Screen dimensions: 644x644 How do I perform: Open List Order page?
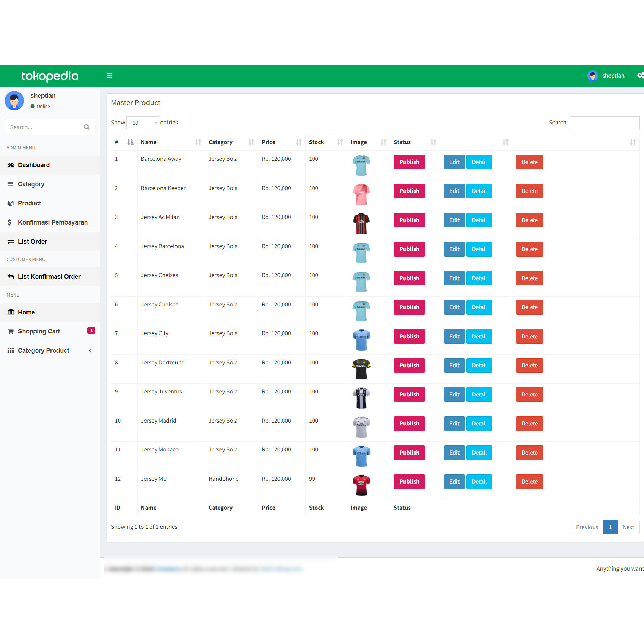coord(50,242)
